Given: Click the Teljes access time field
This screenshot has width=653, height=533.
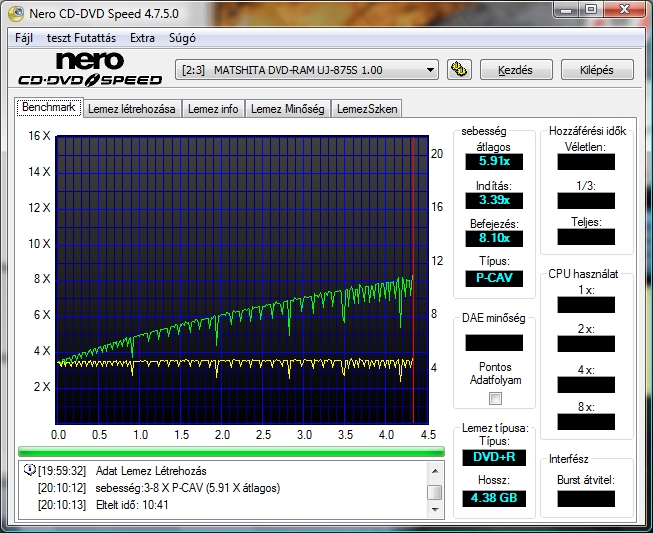Looking at the screenshot, I should tap(586, 237).
